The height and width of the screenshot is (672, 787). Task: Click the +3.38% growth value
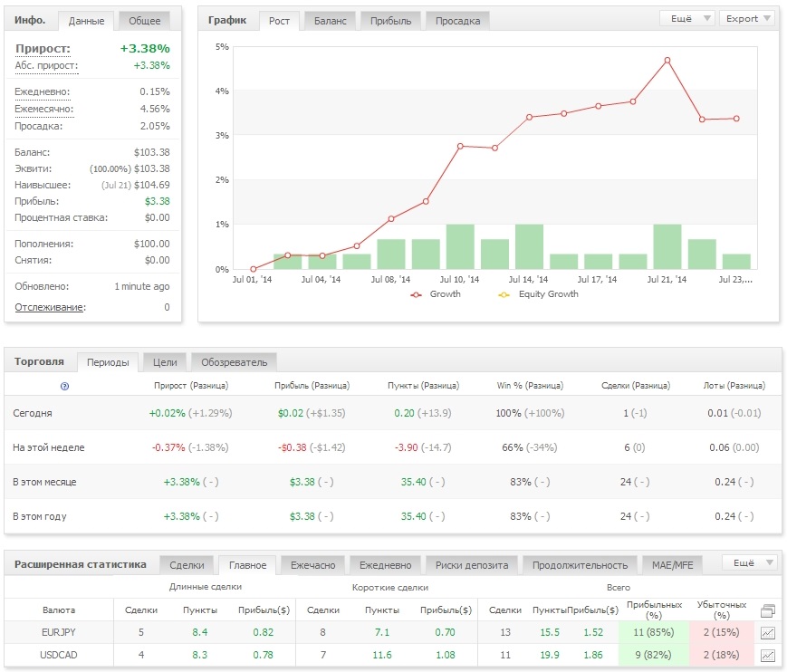(145, 49)
